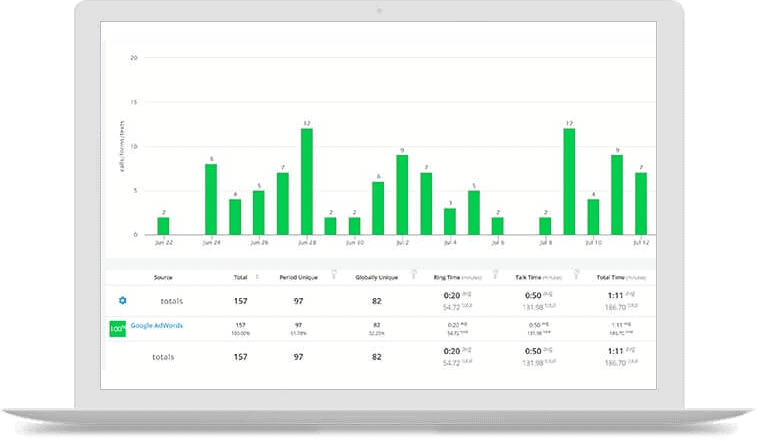Click the green 100% badge beside Google AdWords

pyautogui.click(x=116, y=327)
